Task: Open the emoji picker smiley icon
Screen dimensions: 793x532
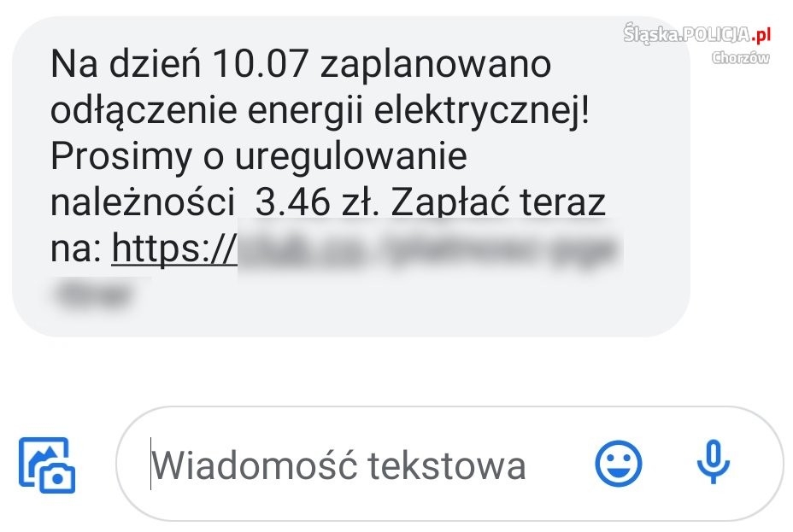Action: pyautogui.click(x=618, y=464)
